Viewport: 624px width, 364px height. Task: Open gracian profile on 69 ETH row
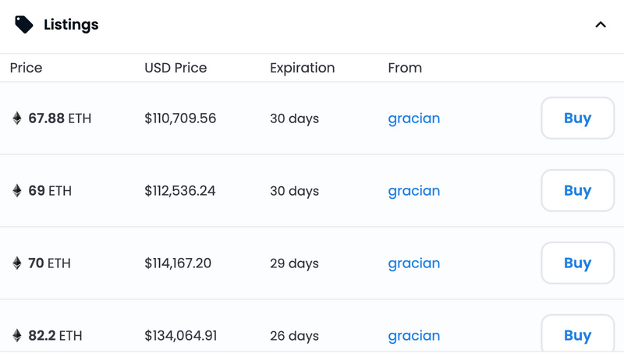point(414,191)
